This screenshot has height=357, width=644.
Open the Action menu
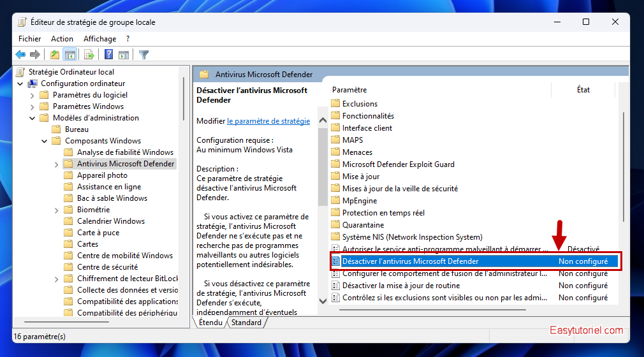pos(62,39)
